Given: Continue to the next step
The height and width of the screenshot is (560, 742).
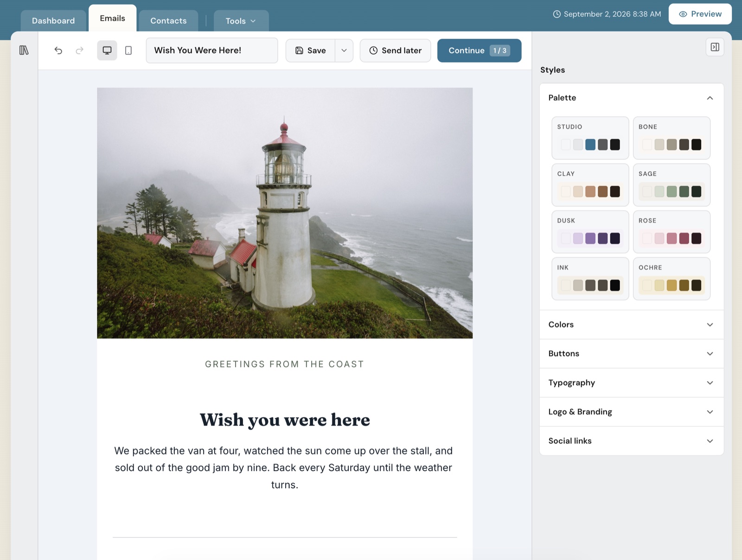Looking at the screenshot, I should (x=480, y=51).
